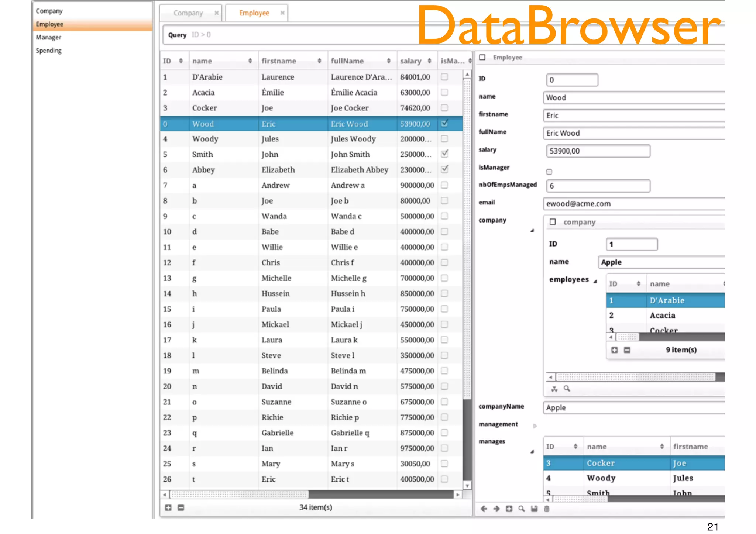This screenshot has width=756, height=534.
Task: Go to next record with forward arrow
Action: [496, 509]
